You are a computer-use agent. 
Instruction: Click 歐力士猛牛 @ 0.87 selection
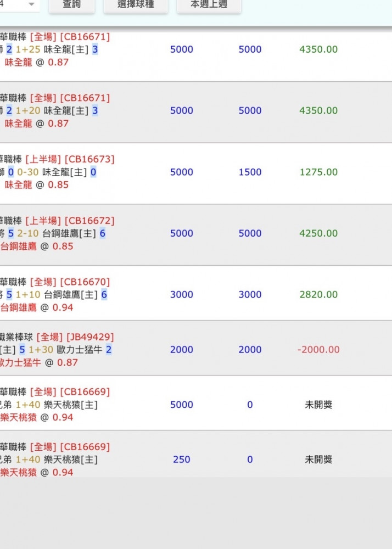39,362
